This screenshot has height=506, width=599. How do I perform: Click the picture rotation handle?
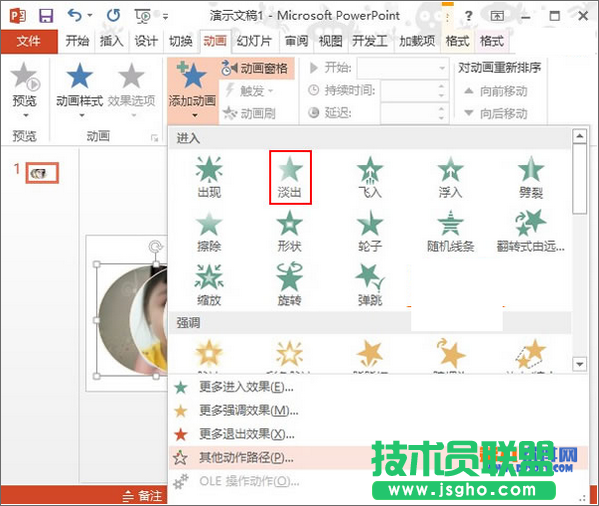pyautogui.click(x=155, y=247)
